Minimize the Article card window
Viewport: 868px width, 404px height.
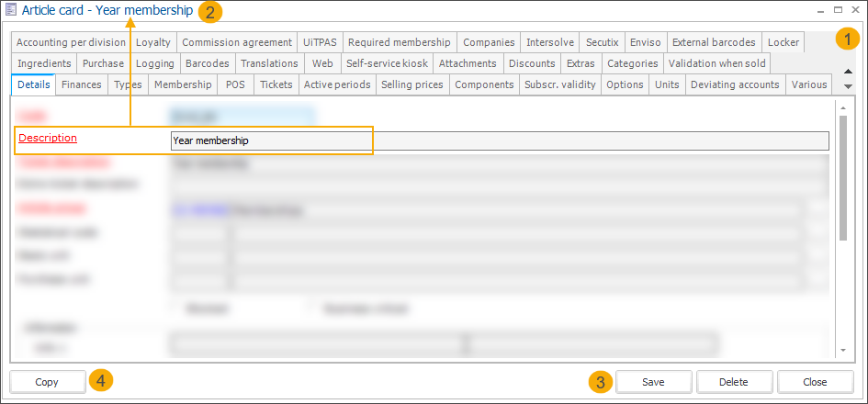pyautogui.click(x=820, y=9)
